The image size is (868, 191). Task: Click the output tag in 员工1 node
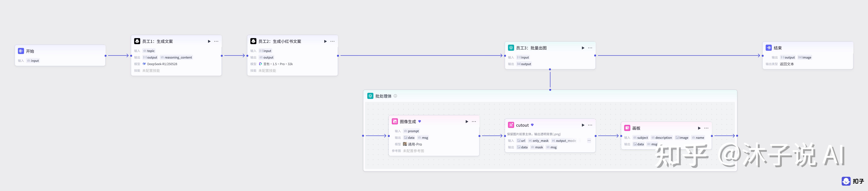[x=150, y=58]
